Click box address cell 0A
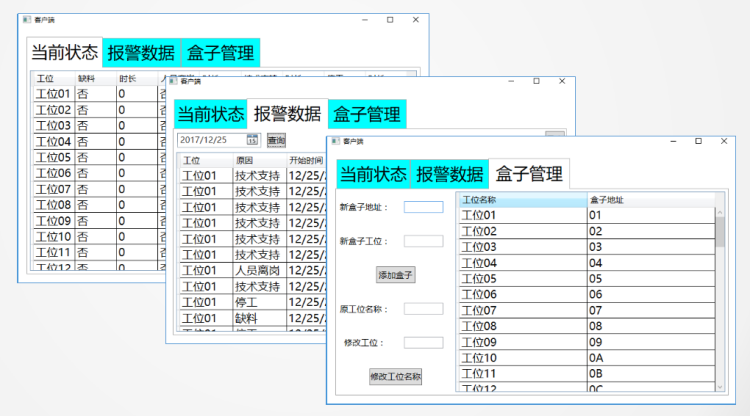Viewport: 750px width, 416px height. point(651,358)
